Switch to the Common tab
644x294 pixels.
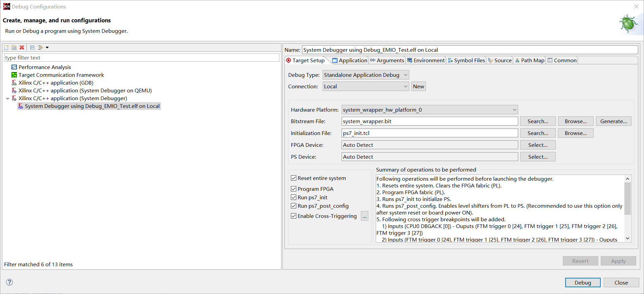point(562,60)
